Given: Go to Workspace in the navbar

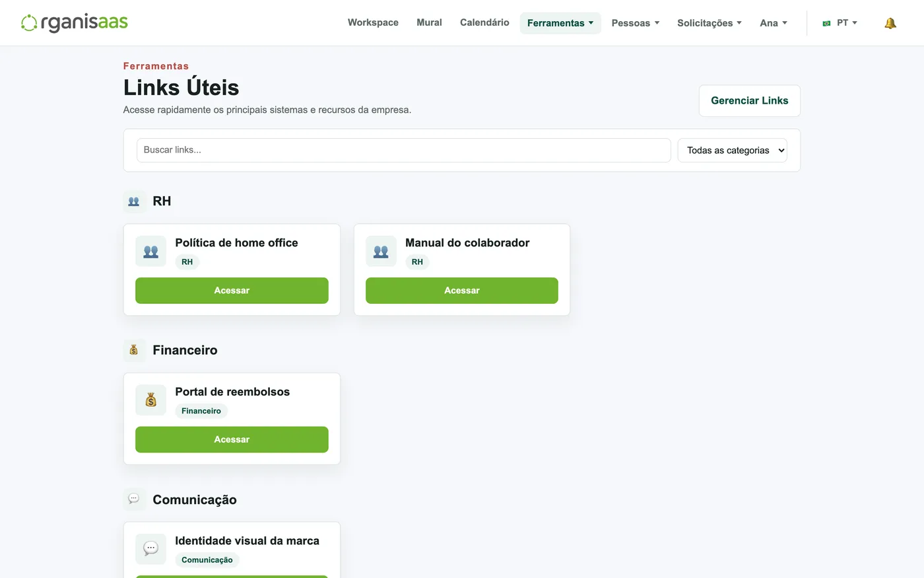Looking at the screenshot, I should (373, 22).
